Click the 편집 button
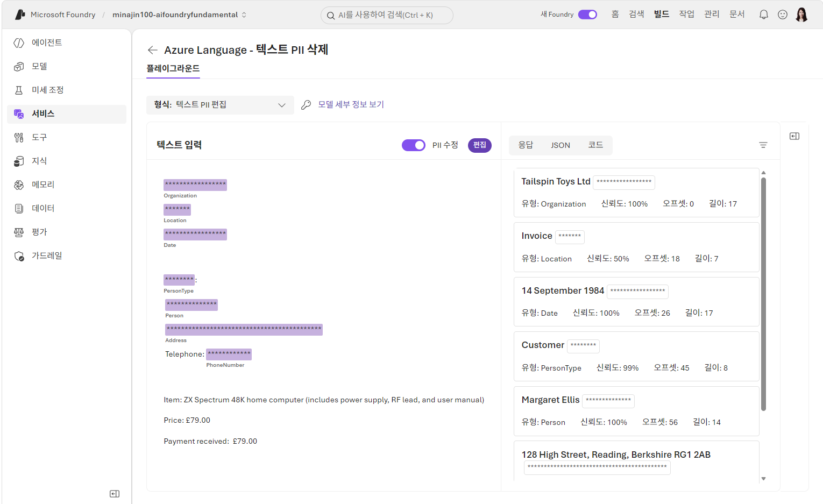Image resolution: width=823 pixels, height=504 pixels. pos(480,145)
